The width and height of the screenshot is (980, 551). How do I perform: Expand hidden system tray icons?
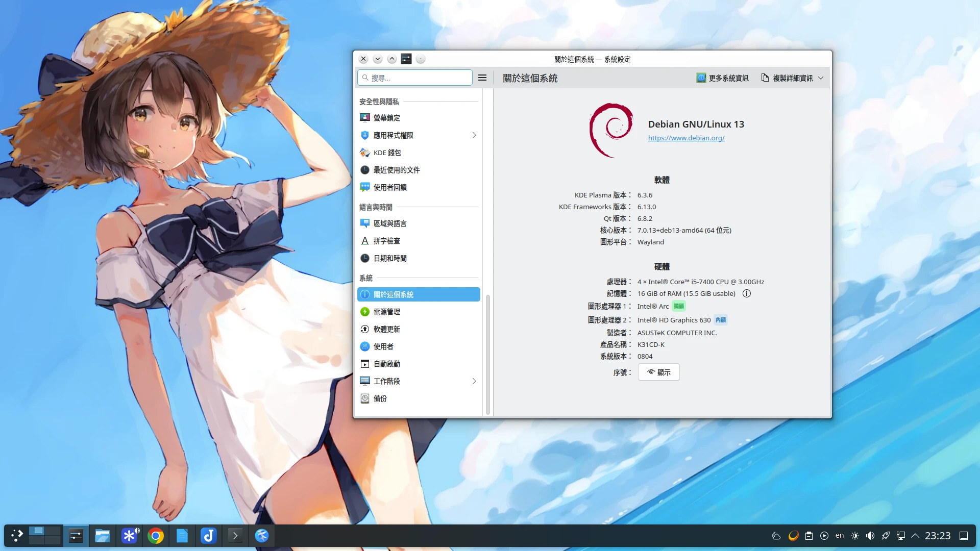915,536
